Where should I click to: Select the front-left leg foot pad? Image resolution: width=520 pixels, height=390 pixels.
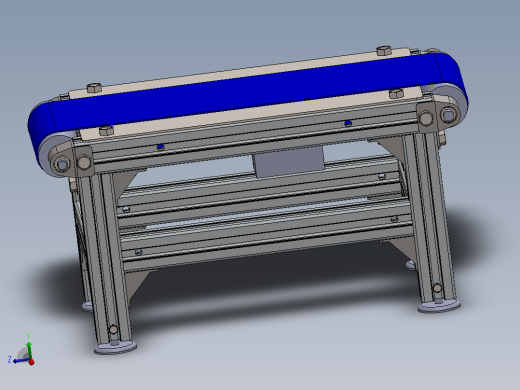[x=115, y=348]
